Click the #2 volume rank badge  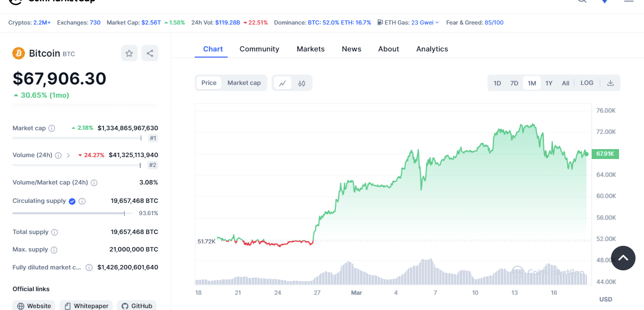tap(153, 165)
